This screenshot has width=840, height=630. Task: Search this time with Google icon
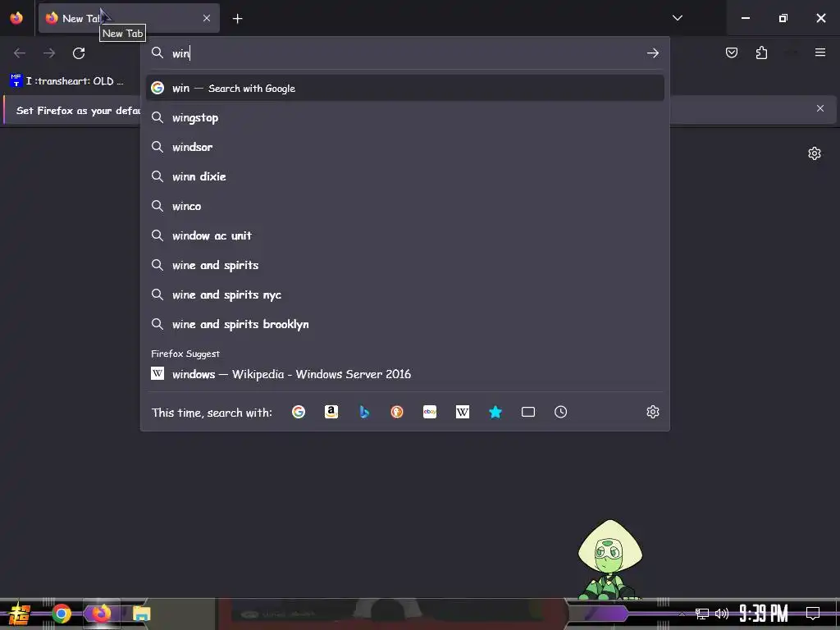click(x=299, y=412)
